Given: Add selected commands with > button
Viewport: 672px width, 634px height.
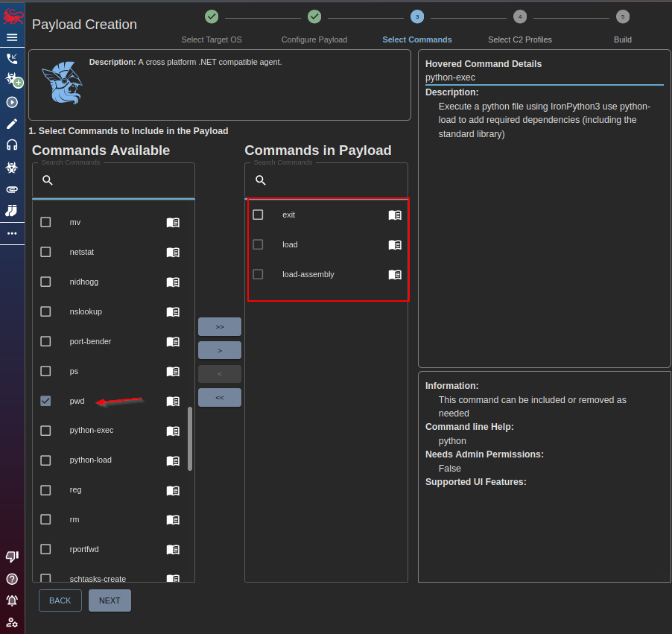Looking at the screenshot, I should coord(220,350).
